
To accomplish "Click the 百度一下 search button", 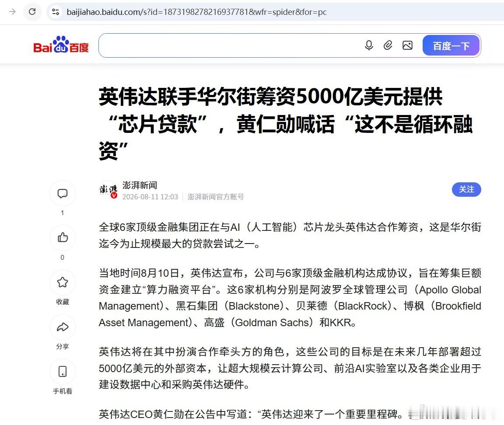I will point(451,45).
